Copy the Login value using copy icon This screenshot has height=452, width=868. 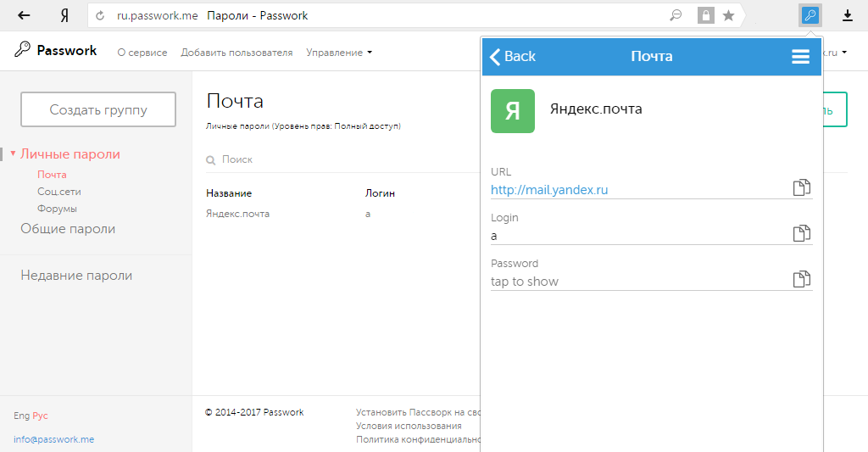point(801,234)
